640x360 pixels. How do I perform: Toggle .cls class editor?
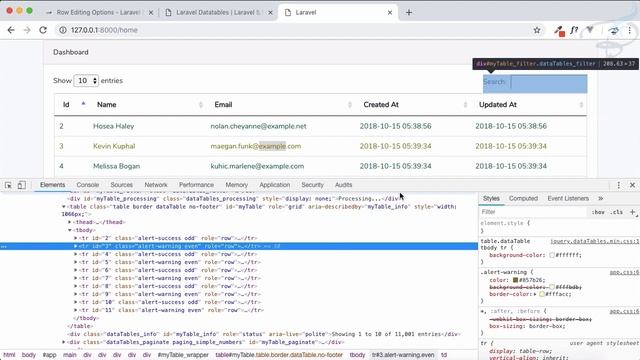(x=617, y=212)
